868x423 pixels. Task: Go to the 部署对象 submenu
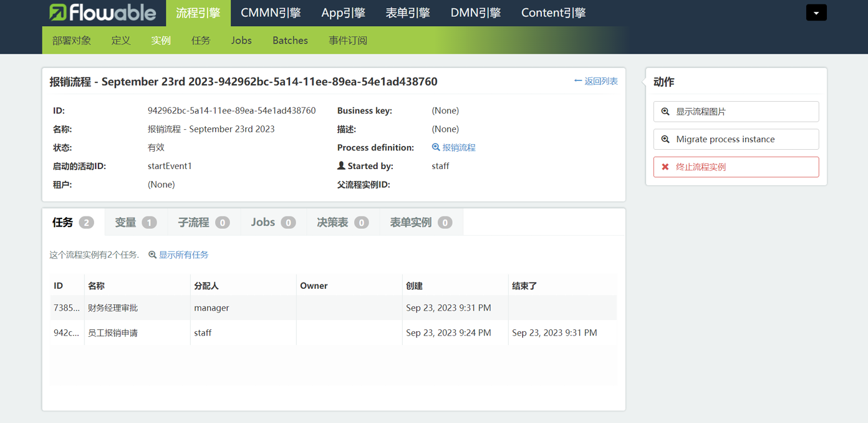pyautogui.click(x=72, y=41)
